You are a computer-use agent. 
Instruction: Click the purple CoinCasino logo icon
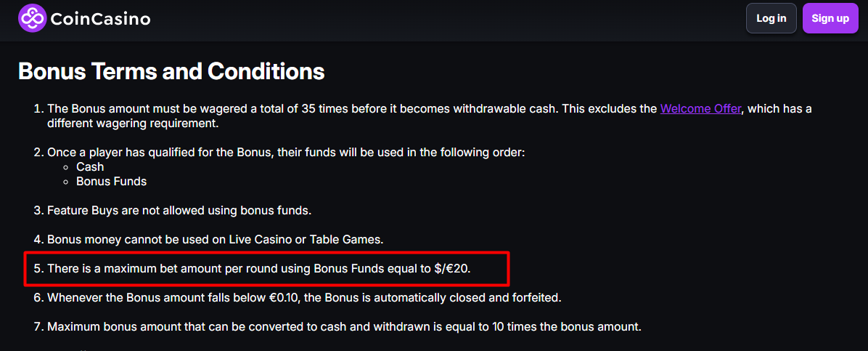coord(32,18)
